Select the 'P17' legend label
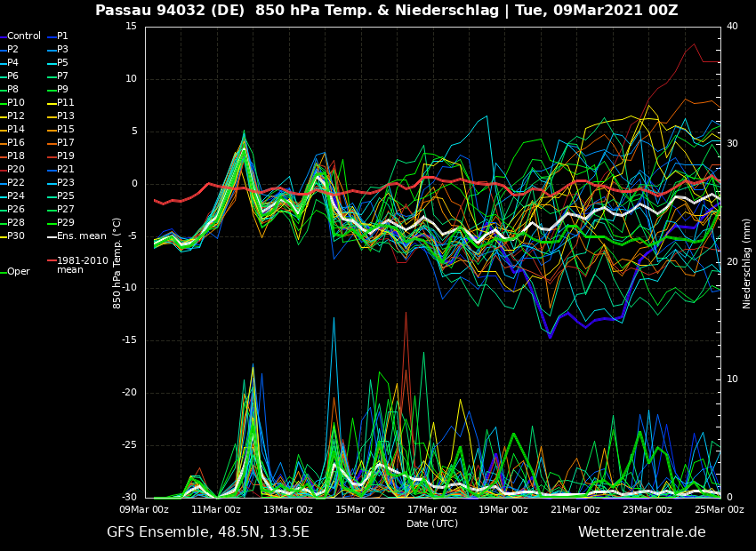Screen dimensions: 756x551 (66, 142)
